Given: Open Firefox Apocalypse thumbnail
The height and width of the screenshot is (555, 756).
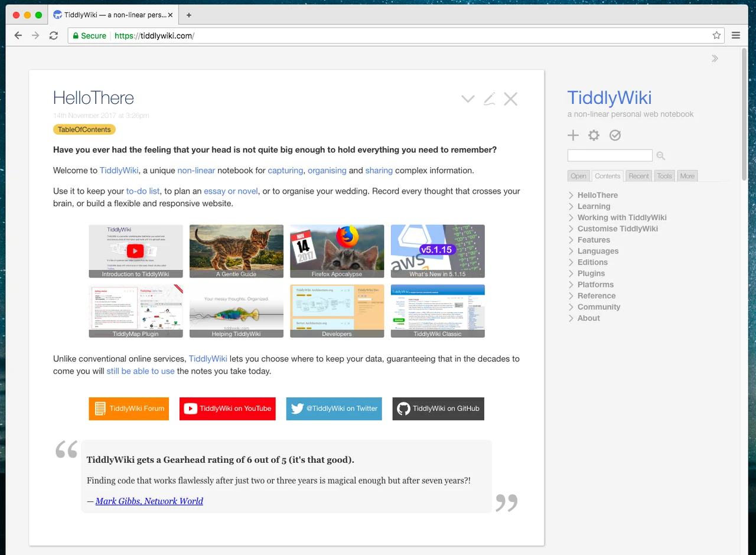Looking at the screenshot, I should 337,251.
